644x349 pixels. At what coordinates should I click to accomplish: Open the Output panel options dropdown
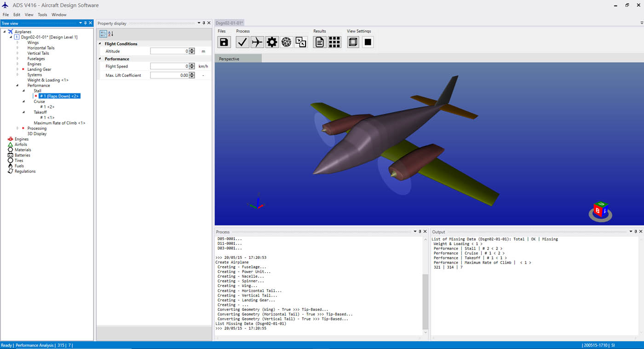pos(631,232)
